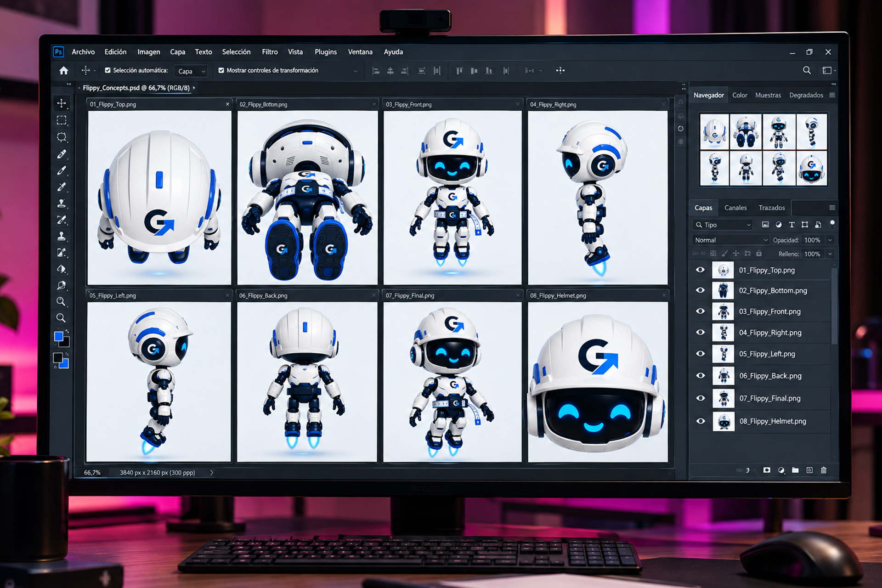This screenshot has height=588, width=882.
Task: Expand the Opacidad slider arrow
Action: pos(830,240)
